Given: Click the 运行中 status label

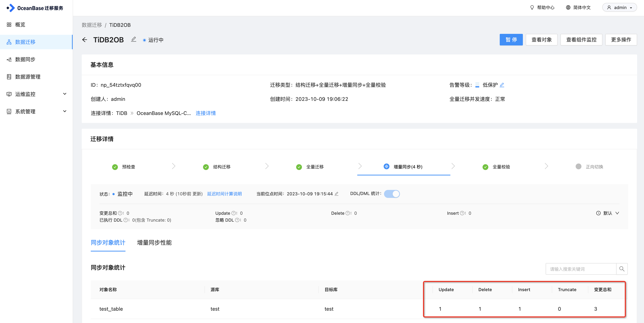Looking at the screenshot, I should 156,40.
